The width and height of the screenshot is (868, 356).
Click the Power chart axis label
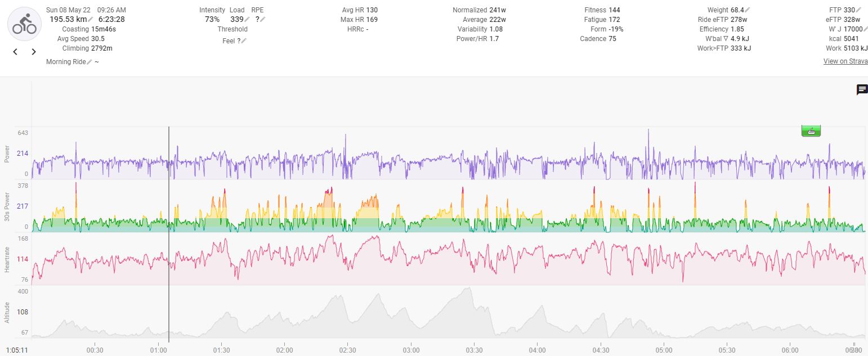(7, 154)
